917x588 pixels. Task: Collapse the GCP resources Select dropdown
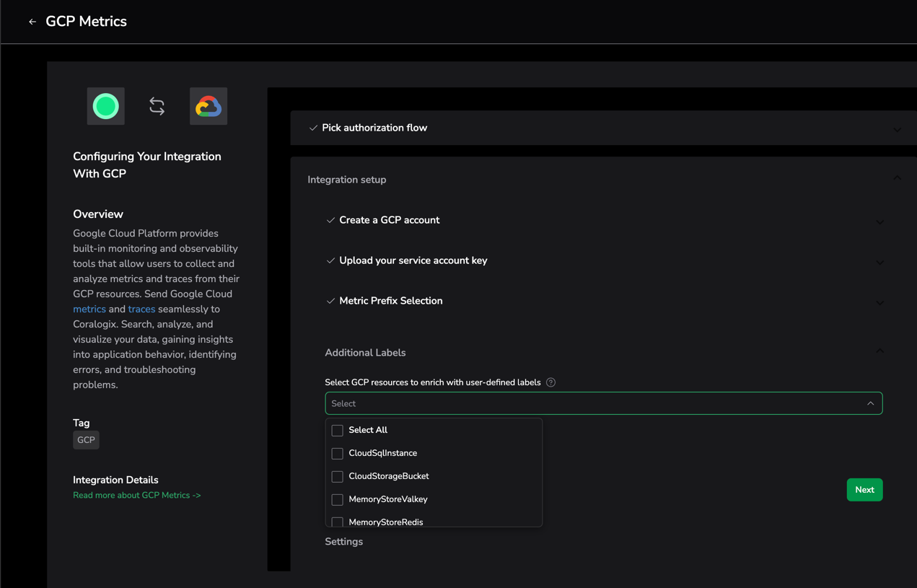(x=870, y=403)
